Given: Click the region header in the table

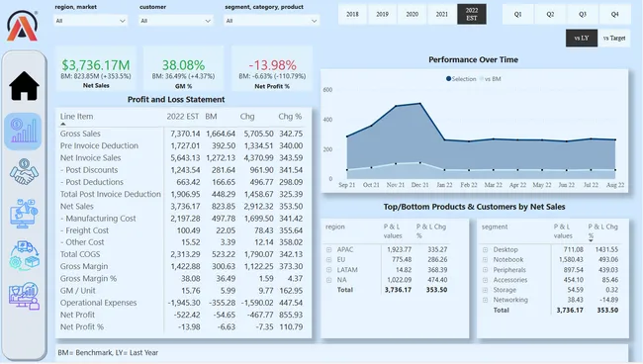Looking at the screenshot, I should pos(335,227).
